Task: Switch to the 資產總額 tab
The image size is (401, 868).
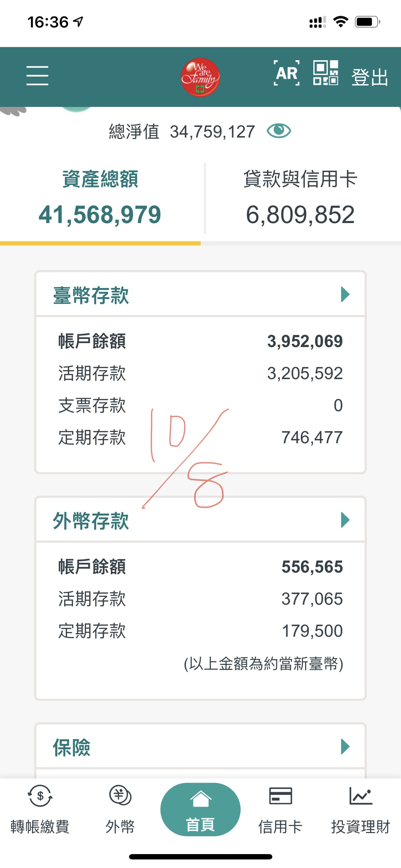Action: click(x=100, y=198)
